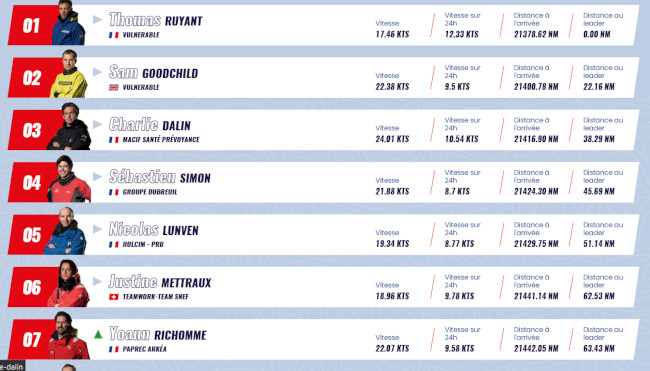Click the rank 07 red badge
The image size is (650, 371).
point(31,339)
